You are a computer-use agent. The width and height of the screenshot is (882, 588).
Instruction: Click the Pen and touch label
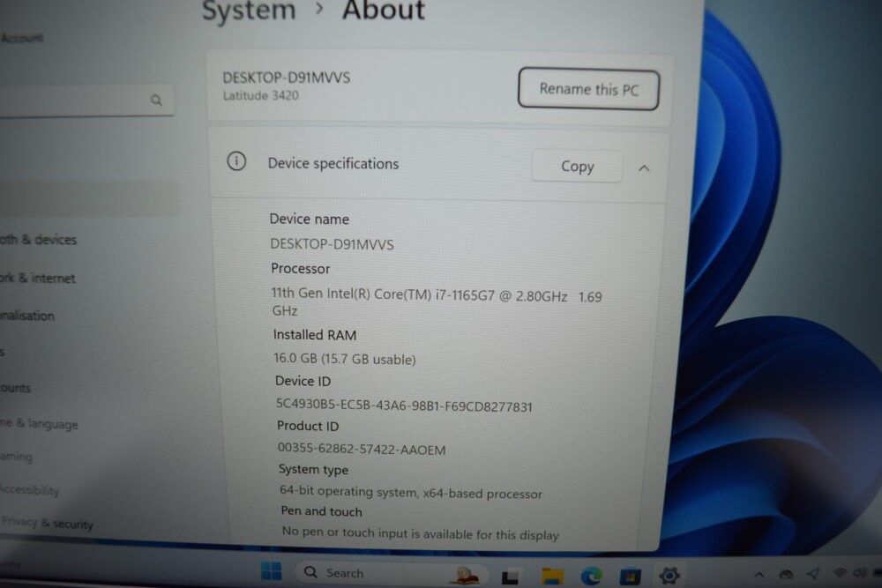(x=321, y=511)
